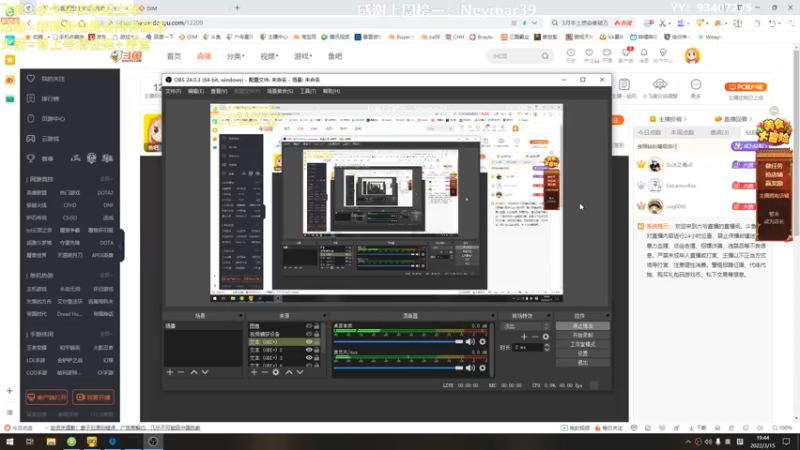Open the 视频 dropdown in Douyu nav
The width and height of the screenshot is (800, 450).
pos(269,56)
